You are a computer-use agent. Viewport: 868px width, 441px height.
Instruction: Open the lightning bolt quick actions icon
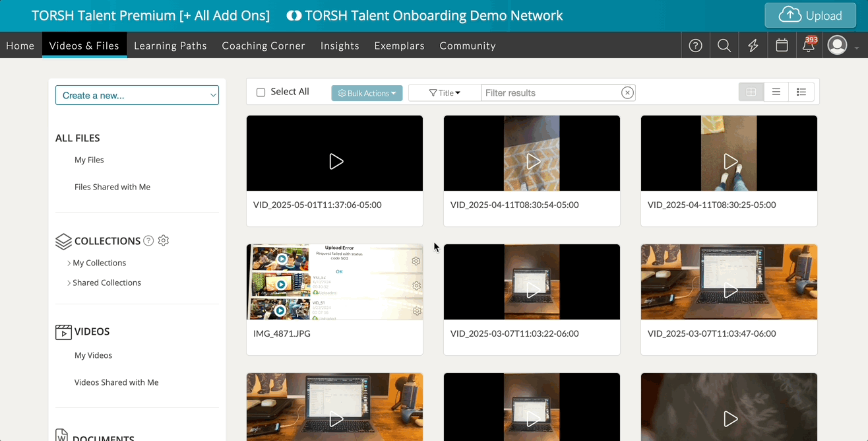click(753, 46)
